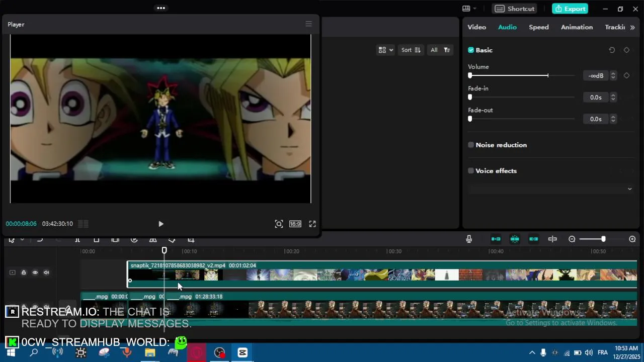This screenshot has width=644, height=362.
Task: Click the cover icon on the snaptik track
Action: click(13, 273)
